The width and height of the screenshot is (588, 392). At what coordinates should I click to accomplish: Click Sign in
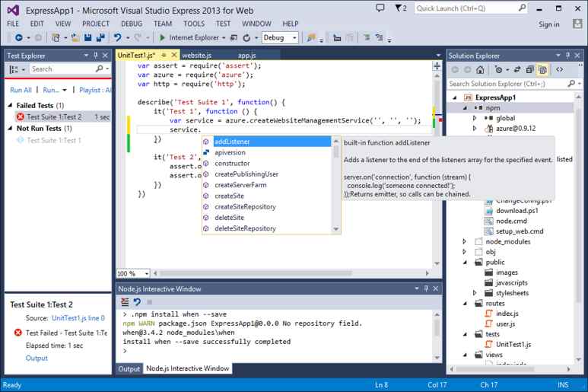point(548,24)
